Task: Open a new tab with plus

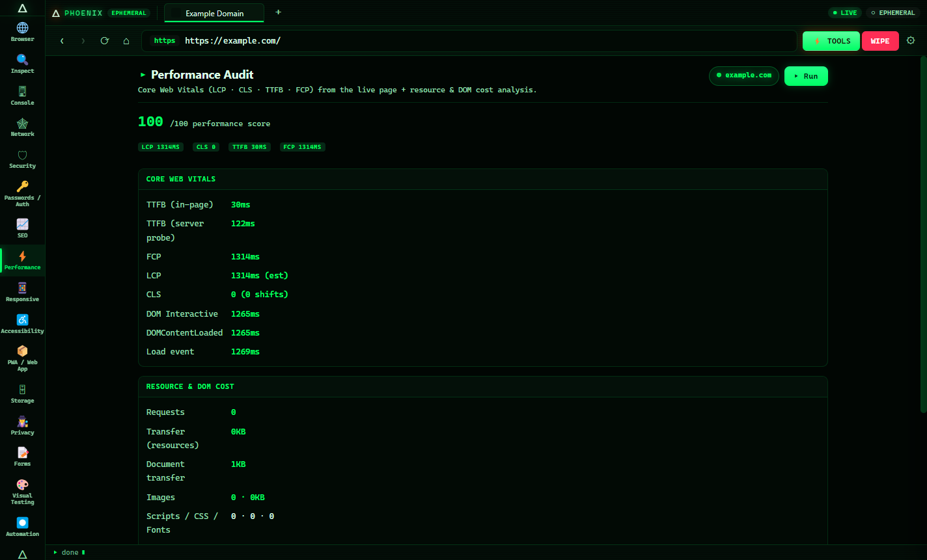Action: (279, 12)
